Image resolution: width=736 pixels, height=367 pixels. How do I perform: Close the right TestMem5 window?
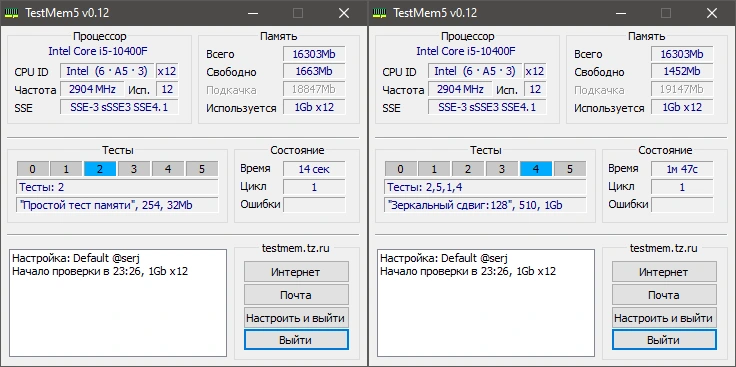click(x=712, y=13)
